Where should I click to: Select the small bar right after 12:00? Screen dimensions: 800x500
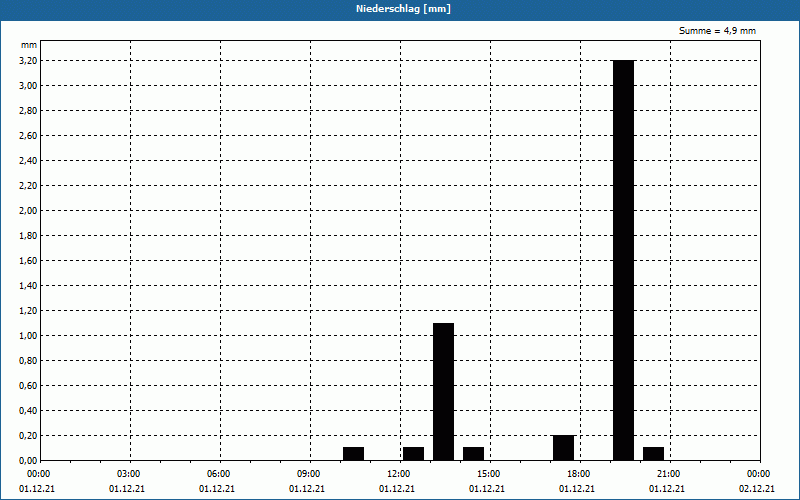pos(413,454)
